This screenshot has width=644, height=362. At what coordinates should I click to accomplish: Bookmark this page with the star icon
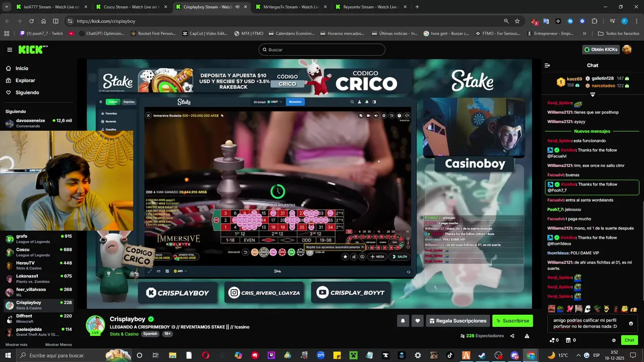coord(517,21)
